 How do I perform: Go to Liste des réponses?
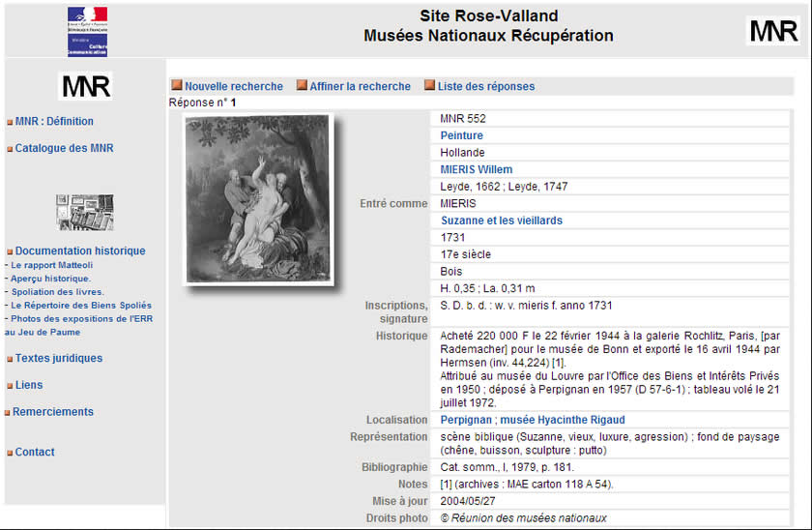click(486, 86)
